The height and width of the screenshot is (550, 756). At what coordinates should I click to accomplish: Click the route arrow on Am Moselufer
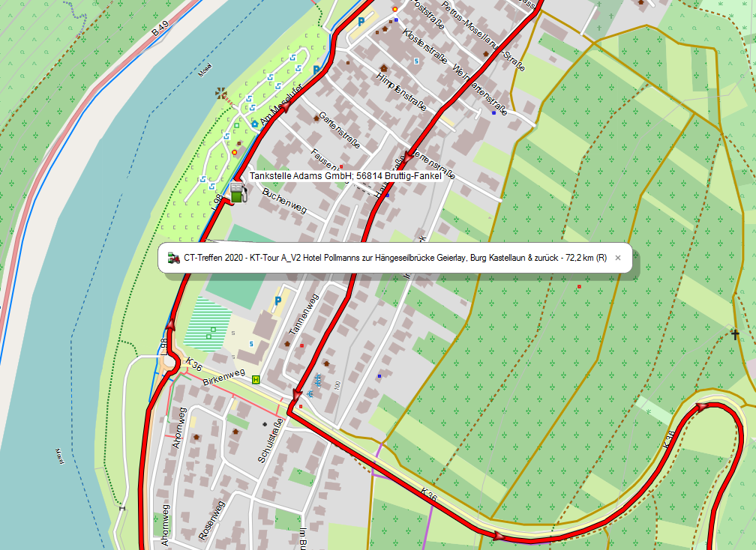pos(286,106)
